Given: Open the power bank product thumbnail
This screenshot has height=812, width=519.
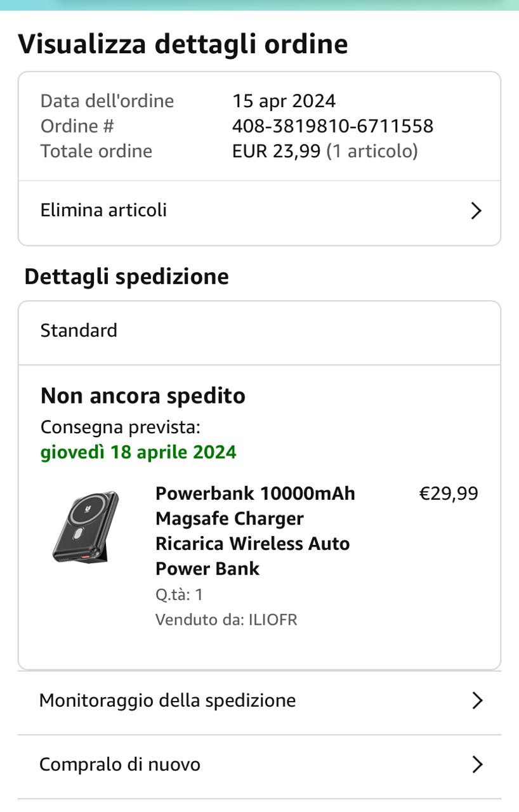Looking at the screenshot, I should [x=86, y=527].
